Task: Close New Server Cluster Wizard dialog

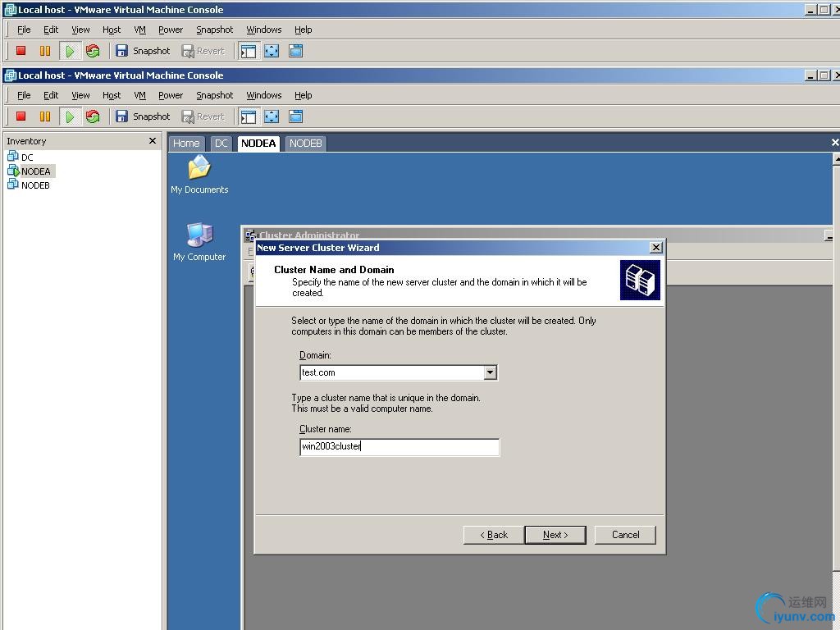Action: (x=655, y=248)
